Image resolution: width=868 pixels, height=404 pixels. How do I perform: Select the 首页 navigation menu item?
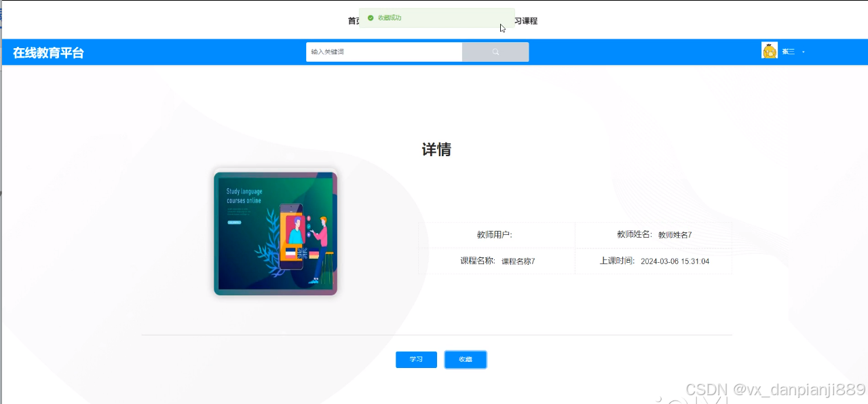click(354, 21)
